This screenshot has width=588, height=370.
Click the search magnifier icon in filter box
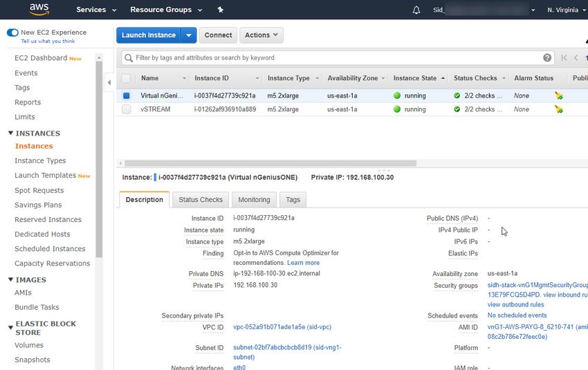(129, 58)
